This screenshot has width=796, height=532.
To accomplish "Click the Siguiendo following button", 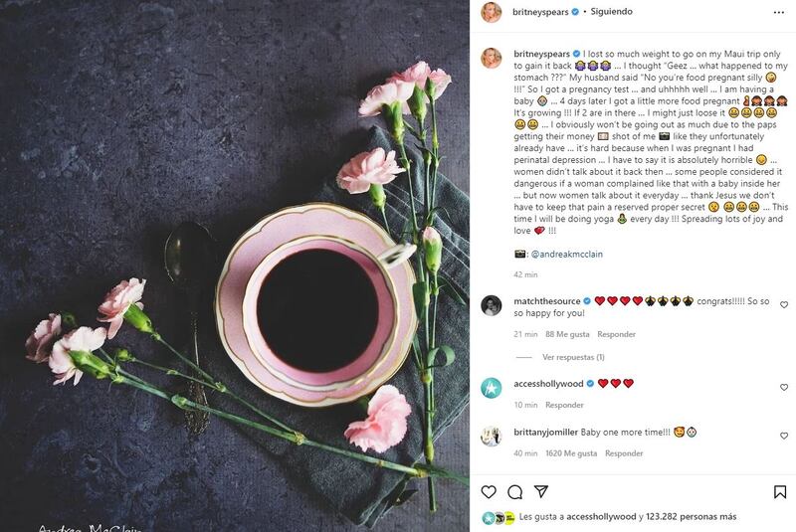I will click(611, 11).
